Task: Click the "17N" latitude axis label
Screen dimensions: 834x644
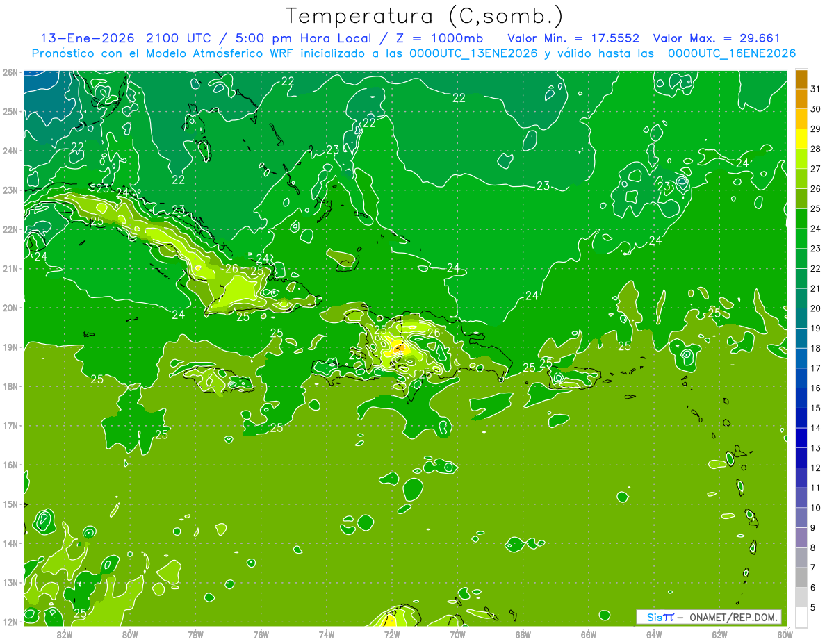Action: point(10,425)
